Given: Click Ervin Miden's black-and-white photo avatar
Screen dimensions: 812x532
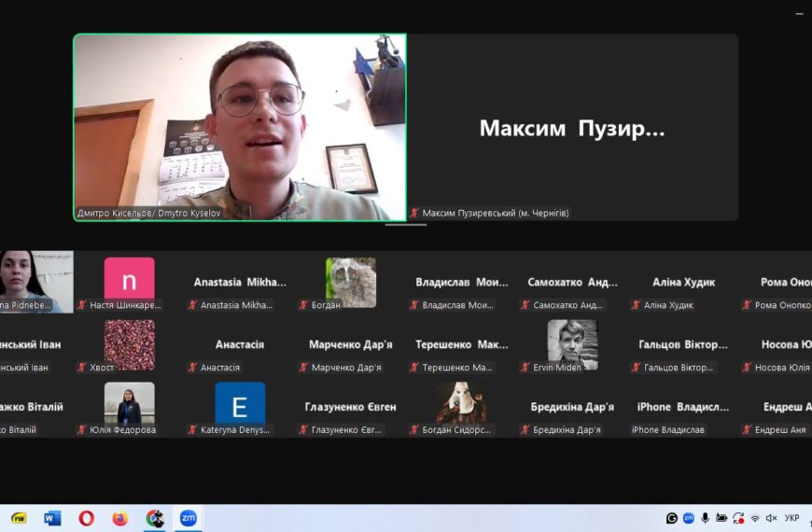Looking at the screenshot, I should [x=572, y=344].
